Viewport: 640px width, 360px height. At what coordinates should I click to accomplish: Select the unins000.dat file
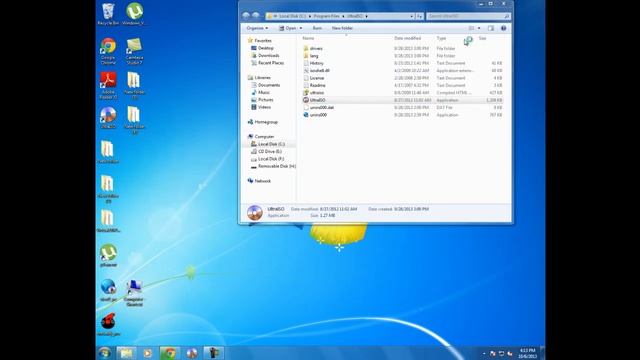(x=322, y=107)
